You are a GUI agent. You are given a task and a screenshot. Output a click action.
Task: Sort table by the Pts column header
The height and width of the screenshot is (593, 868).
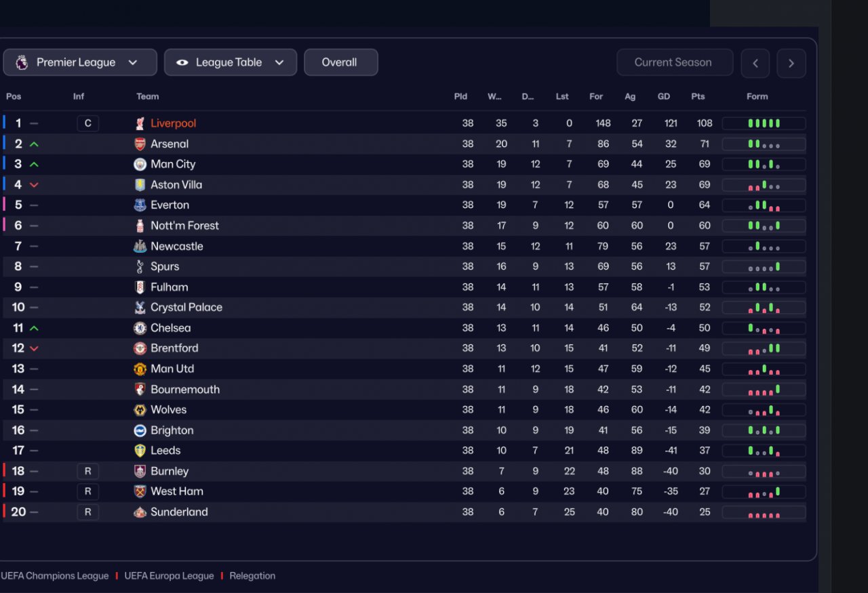pyautogui.click(x=698, y=96)
